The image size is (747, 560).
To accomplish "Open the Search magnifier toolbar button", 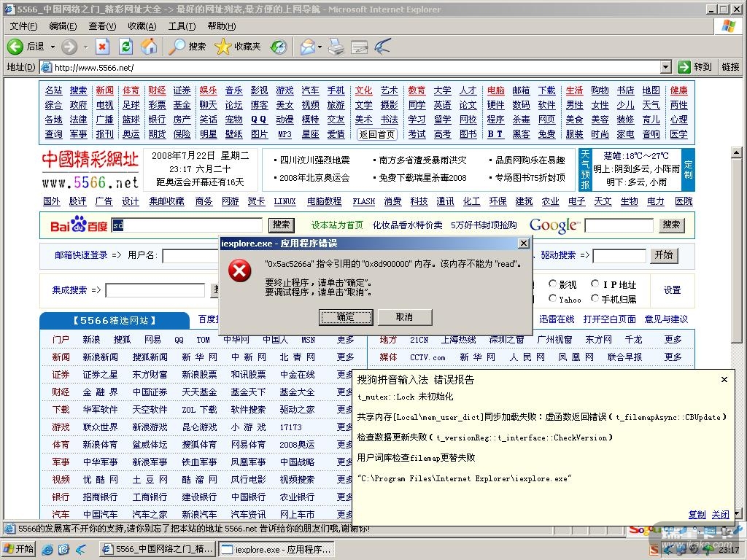I will point(187,46).
